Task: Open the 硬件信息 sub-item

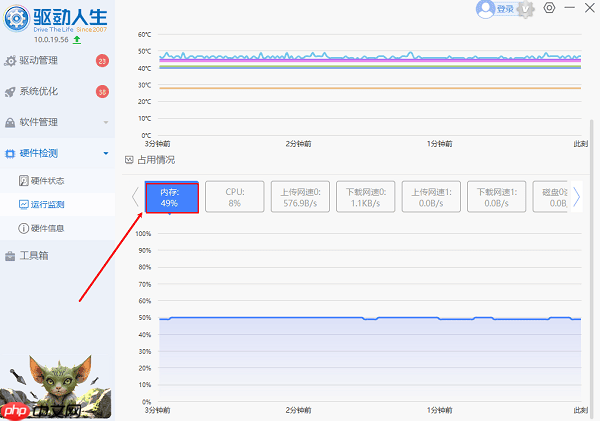Action: pyautogui.click(x=57, y=228)
